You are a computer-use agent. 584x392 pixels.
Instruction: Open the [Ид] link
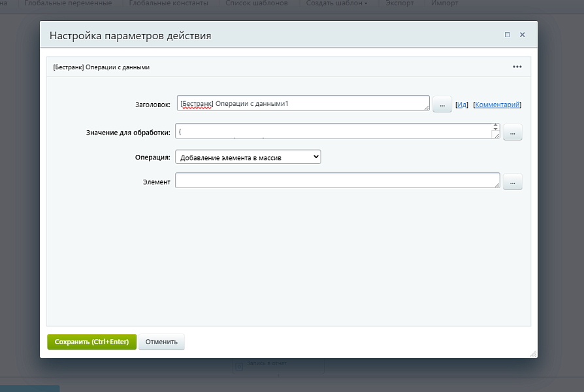pyautogui.click(x=461, y=105)
